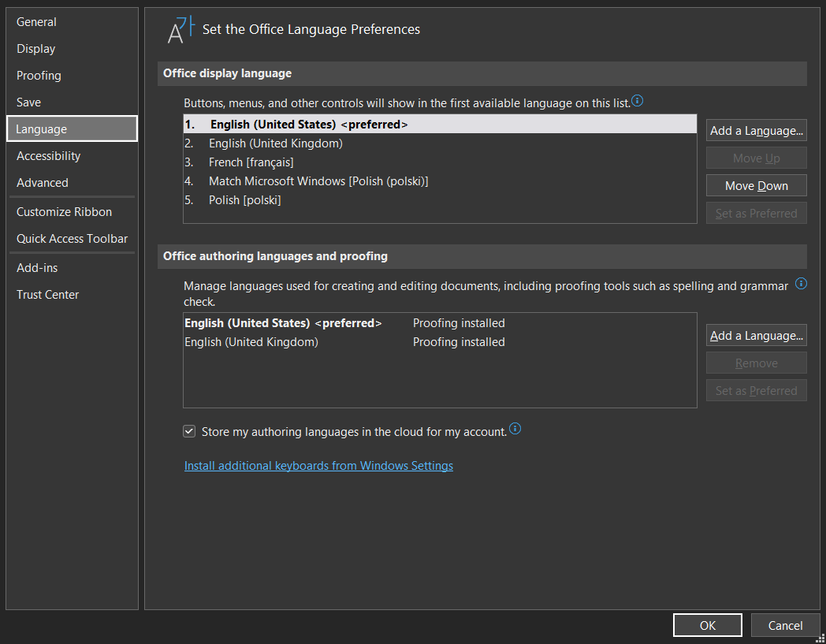This screenshot has width=826, height=644.
Task: Click the Office display language section header
Action: click(x=482, y=73)
